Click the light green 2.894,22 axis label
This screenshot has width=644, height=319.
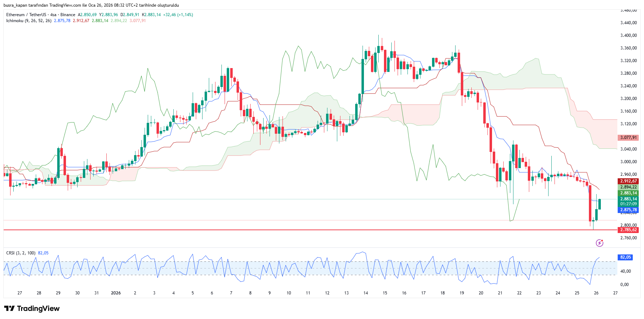click(x=628, y=187)
